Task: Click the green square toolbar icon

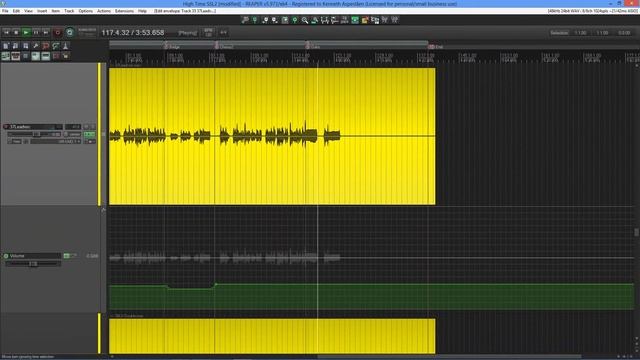Action: coord(355,20)
